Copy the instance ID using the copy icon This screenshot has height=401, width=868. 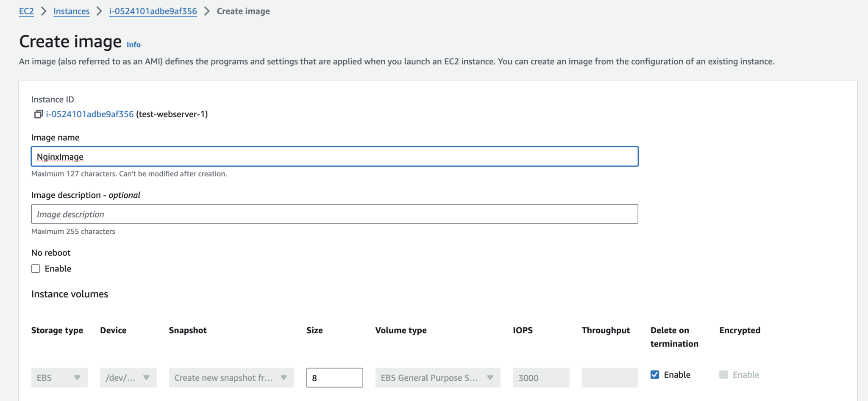pyautogui.click(x=38, y=114)
